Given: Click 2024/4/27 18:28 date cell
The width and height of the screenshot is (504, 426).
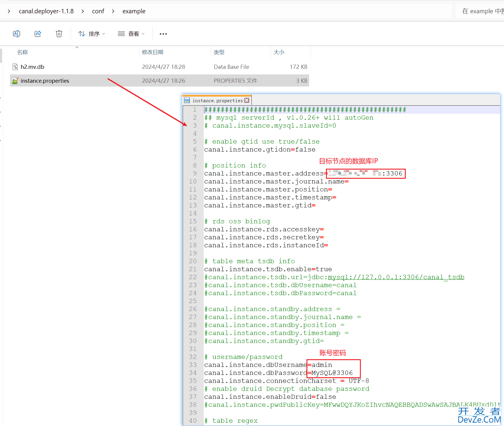Looking at the screenshot, I should pyautogui.click(x=164, y=67).
